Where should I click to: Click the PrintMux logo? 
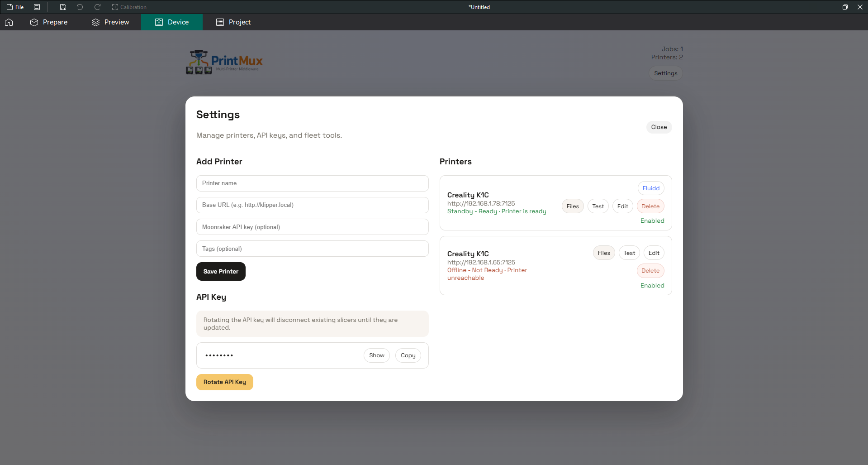click(x=224, y=62)
